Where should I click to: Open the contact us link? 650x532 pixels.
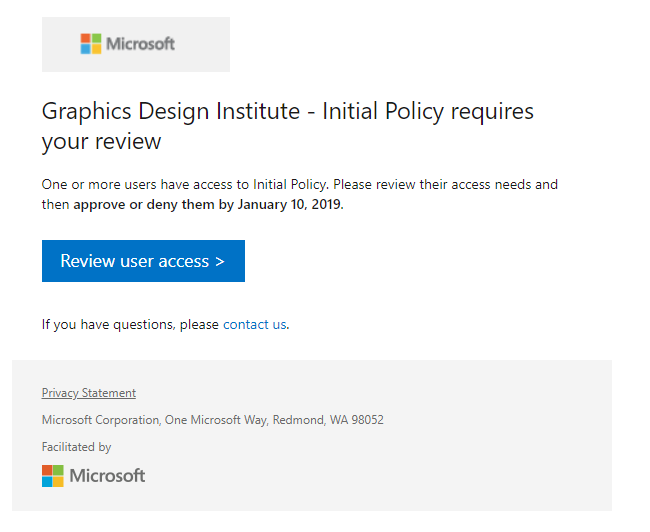(254, 324)
